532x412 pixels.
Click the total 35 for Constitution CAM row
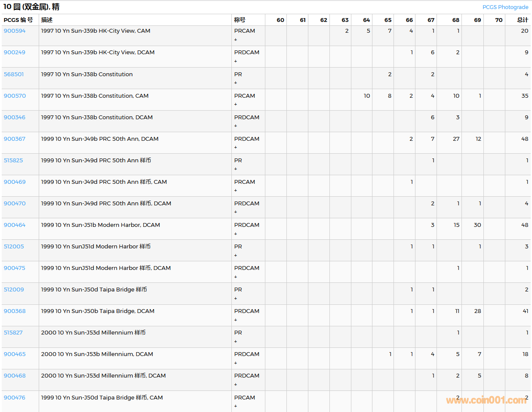[525, 96]
